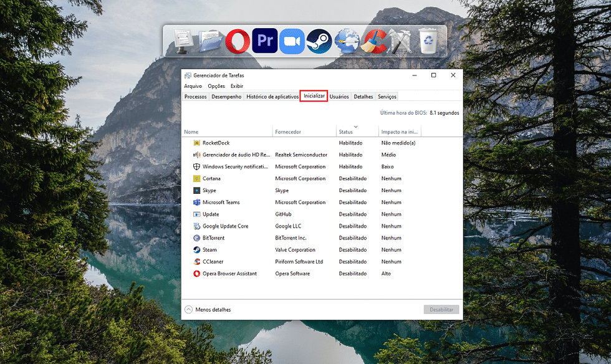Click the BitTorrent row icon
611x364 pixels.
(197, 237)
